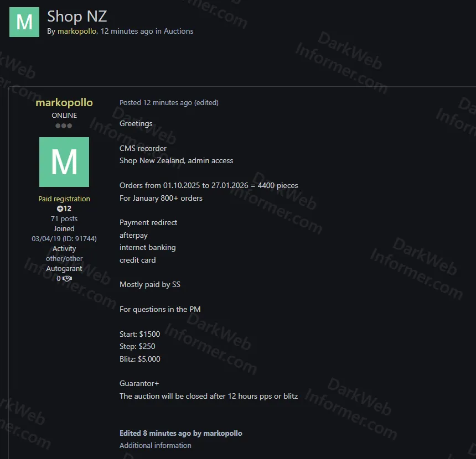Viewport: 476px width, 459px height.
Task: Click the green M avatar beside Shop NZ title
Action: [23, 22]
